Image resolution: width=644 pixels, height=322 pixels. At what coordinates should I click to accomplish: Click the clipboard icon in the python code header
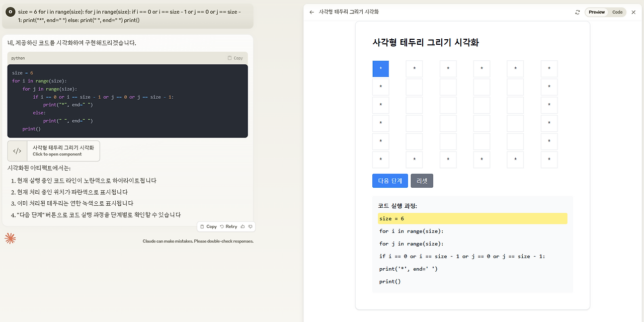(229, 58)
